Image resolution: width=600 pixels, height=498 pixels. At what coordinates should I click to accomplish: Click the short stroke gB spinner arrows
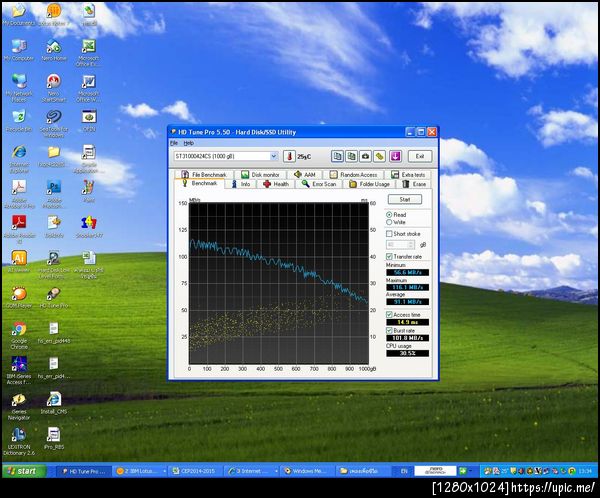click(x=411, y=244)
